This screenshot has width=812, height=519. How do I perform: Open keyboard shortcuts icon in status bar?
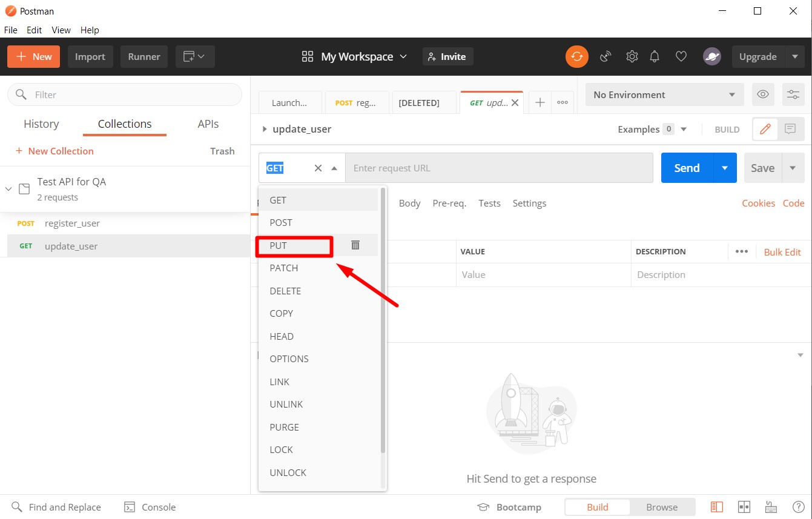coord(771,507)
